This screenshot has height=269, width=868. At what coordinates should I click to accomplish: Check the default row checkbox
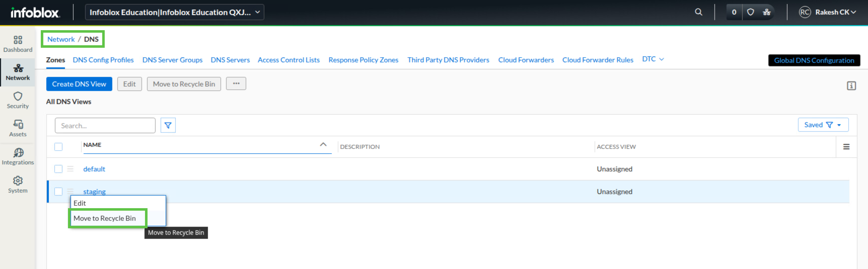tap(58, 169)
